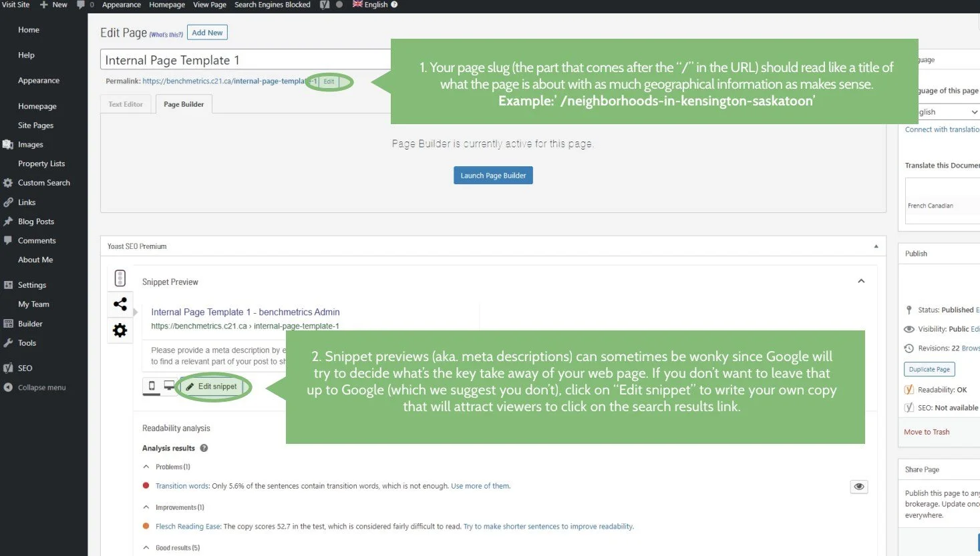Switch to the Text Editor tab
The width and height of the screenshot is (980, 556).
126,104
